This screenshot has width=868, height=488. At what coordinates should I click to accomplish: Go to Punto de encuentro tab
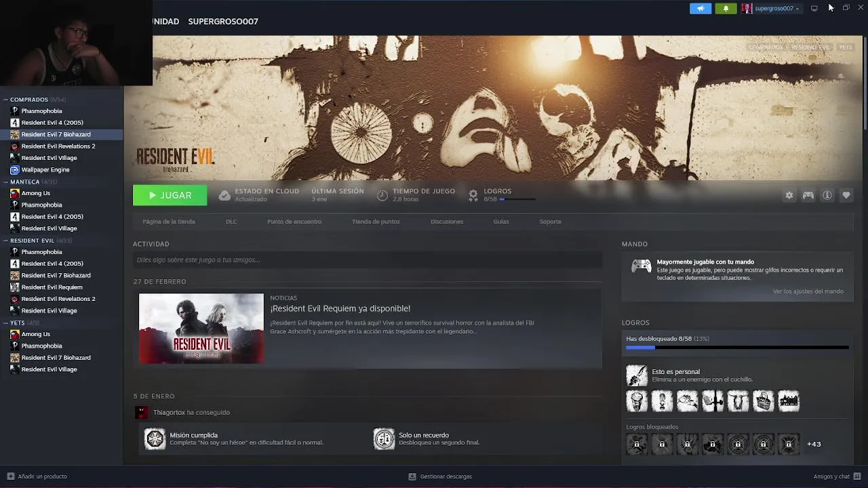click(294, 222)
